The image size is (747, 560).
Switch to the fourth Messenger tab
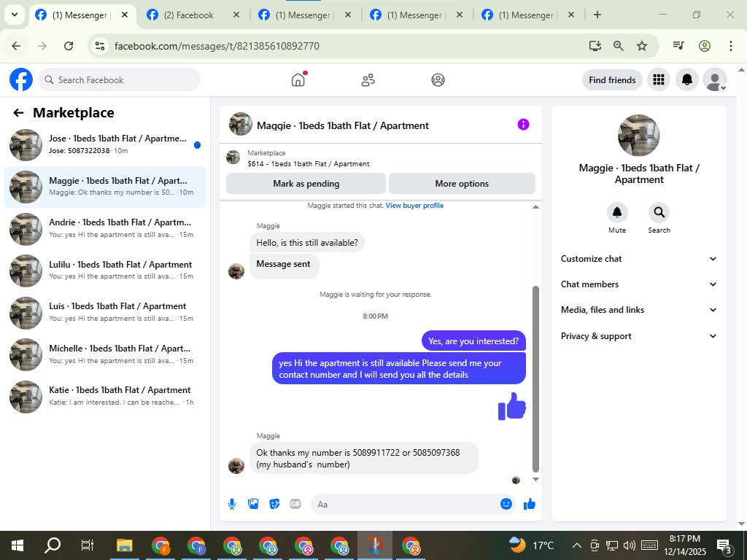click(x=414, y=15)
